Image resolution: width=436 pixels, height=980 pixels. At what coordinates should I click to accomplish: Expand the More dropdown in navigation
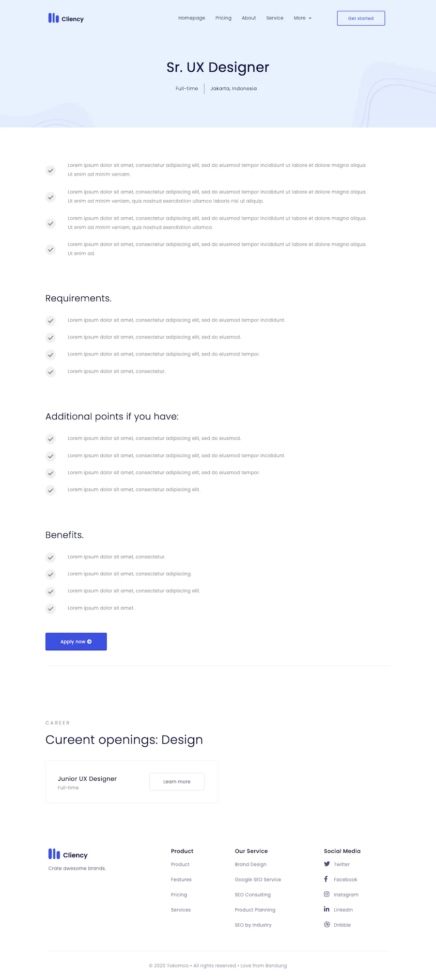pyautogui.click(x=303, y=18)
